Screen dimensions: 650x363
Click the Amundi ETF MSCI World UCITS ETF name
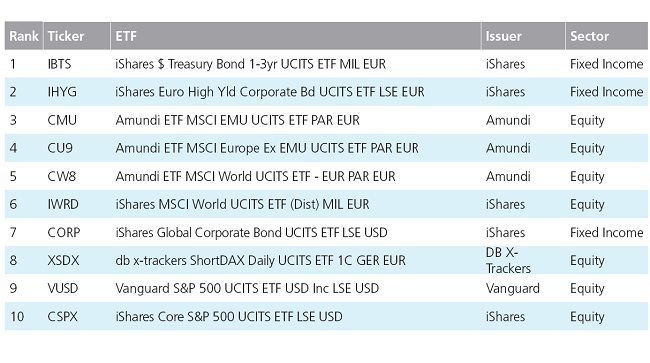pyautogui.click(x=255, y=176)
